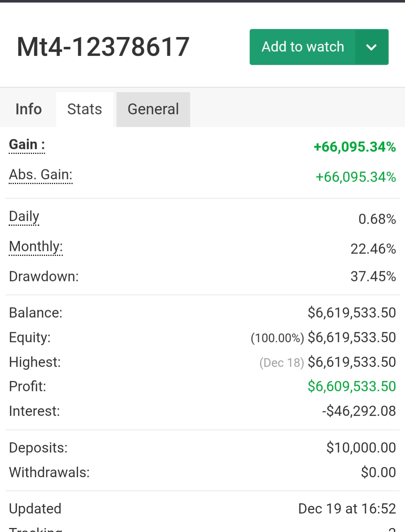Open the Stats tab

(85, 109)
